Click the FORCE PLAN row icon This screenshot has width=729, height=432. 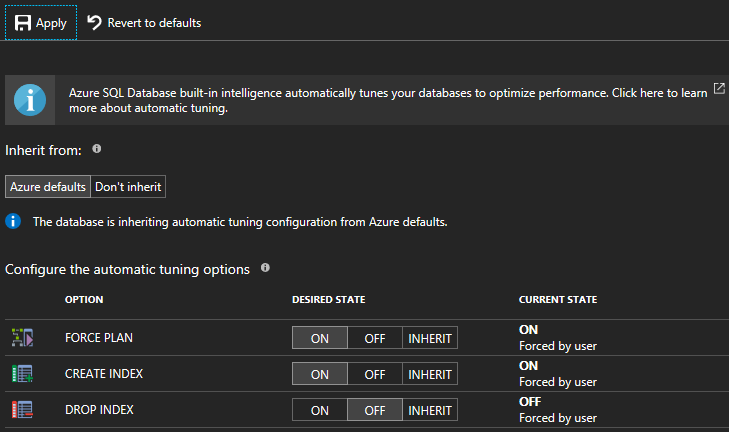(x=22, y=338)
